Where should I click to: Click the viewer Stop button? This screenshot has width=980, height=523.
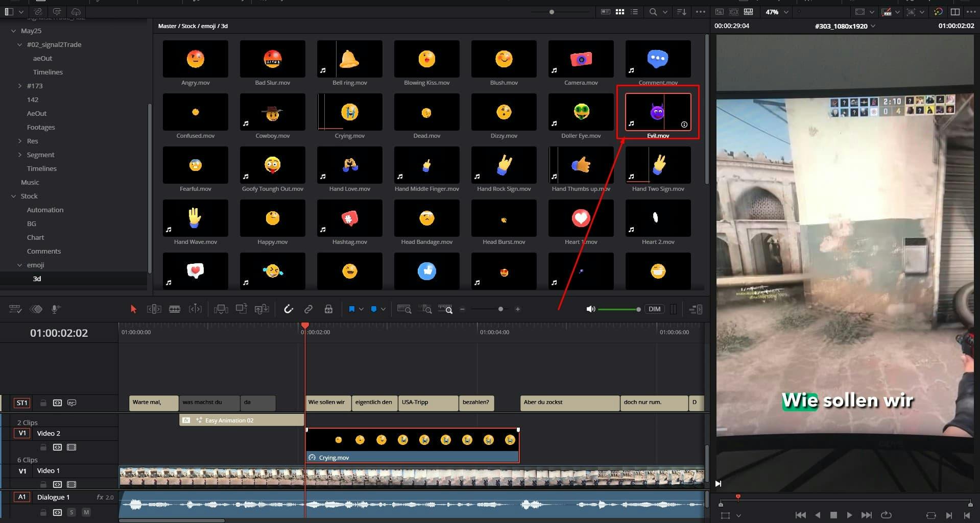click(833, 515)
